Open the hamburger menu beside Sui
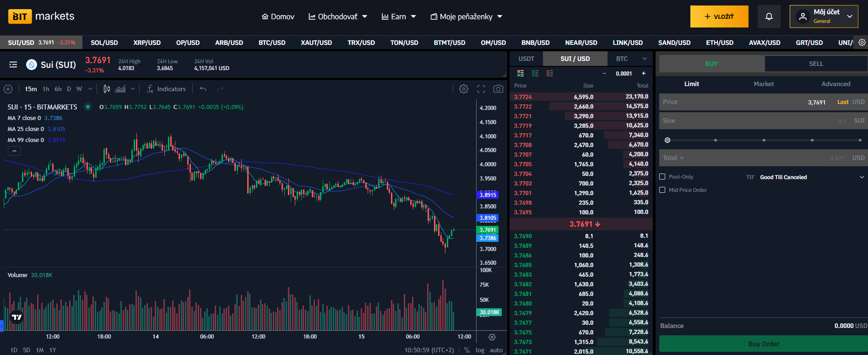Image resolution: width=868 pixels, height=355 pixels. tap(13, 65)
